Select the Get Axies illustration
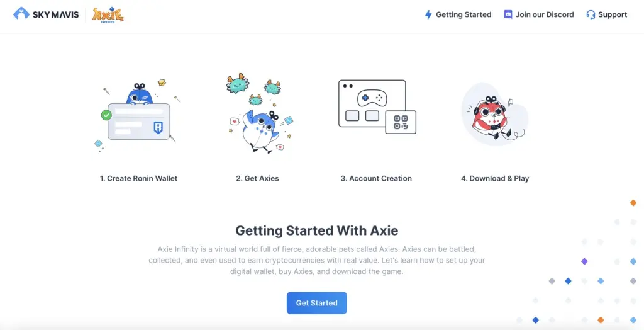This screenshot has width=644, height=330. 260,114
